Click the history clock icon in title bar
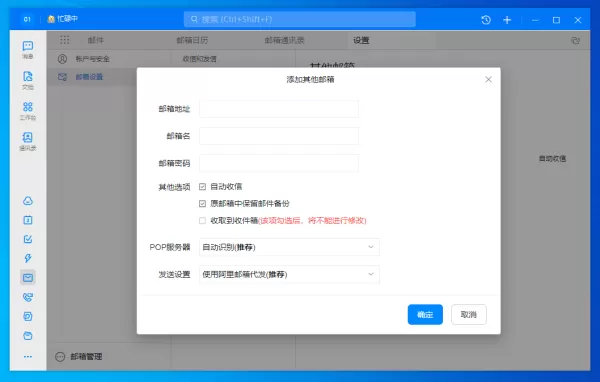 (x=486, y=20)
